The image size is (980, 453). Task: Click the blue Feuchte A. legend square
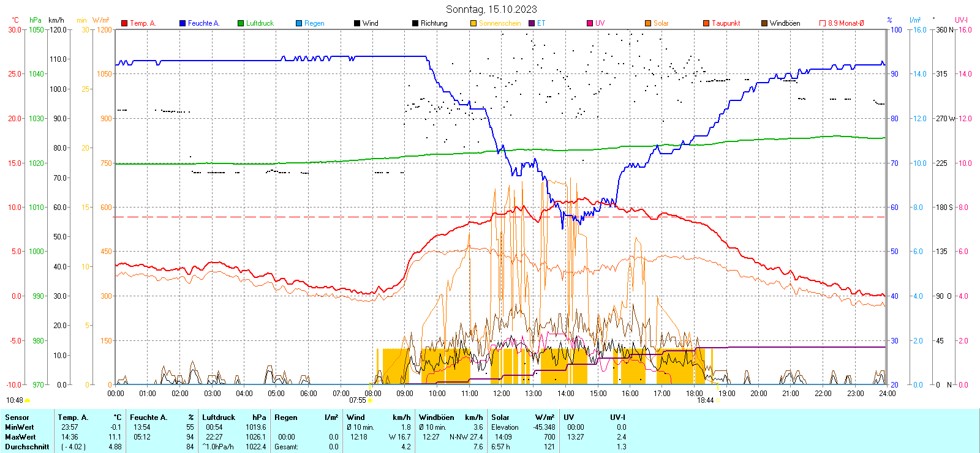tap(183, 23)
